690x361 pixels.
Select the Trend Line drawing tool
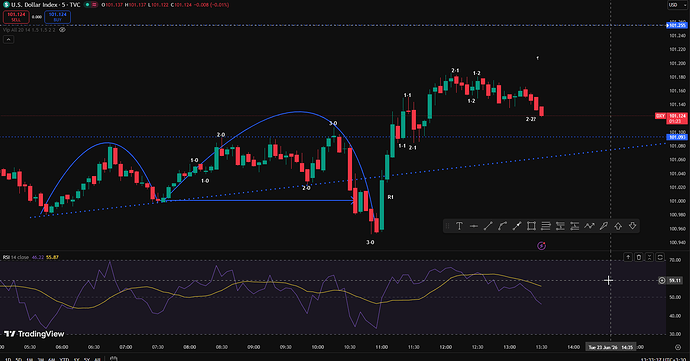coord(488,226)
